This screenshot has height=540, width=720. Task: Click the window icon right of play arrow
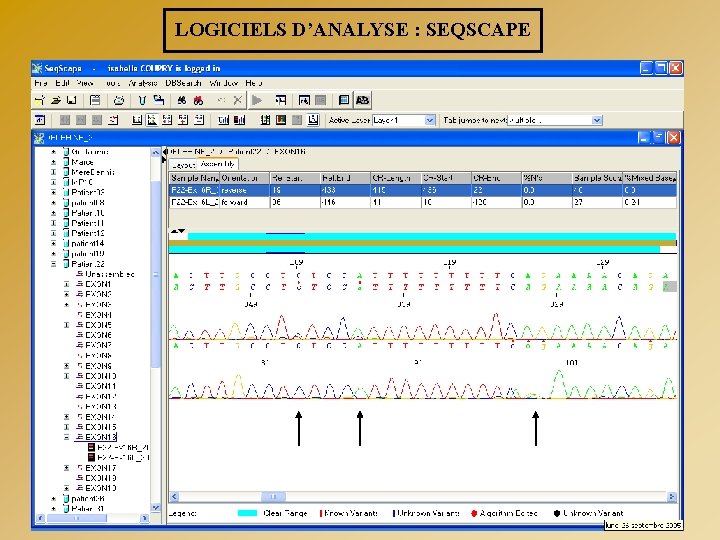pyautogui.click(x=281, y=100)
